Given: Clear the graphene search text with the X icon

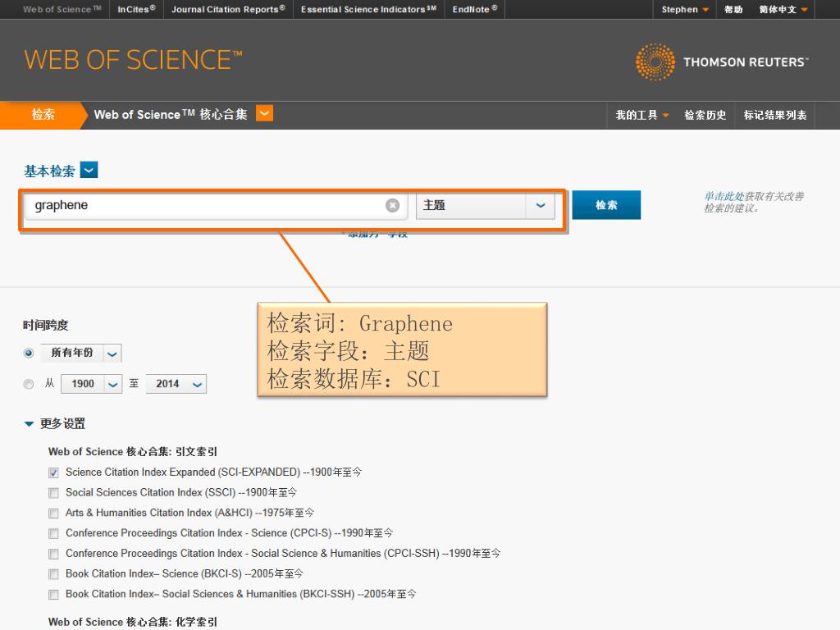Looking at the screenshot, I should (392, 205).
